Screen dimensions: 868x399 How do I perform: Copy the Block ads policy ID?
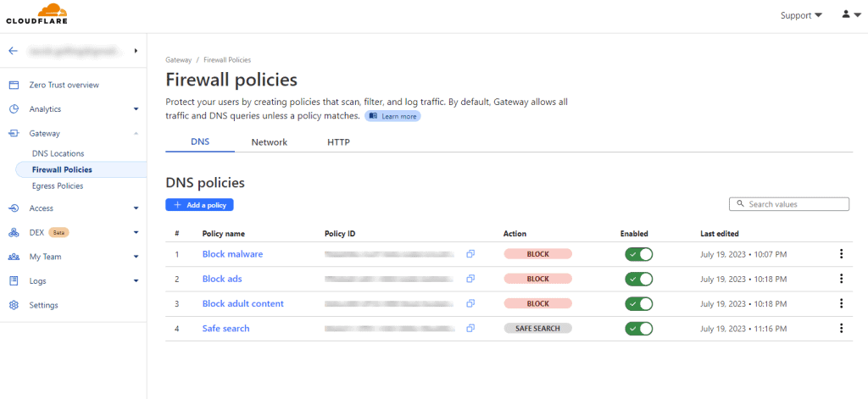click(470, 279)
